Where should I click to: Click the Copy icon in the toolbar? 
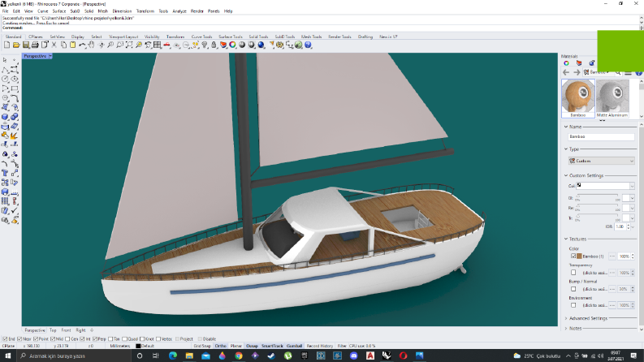[63, 45]
